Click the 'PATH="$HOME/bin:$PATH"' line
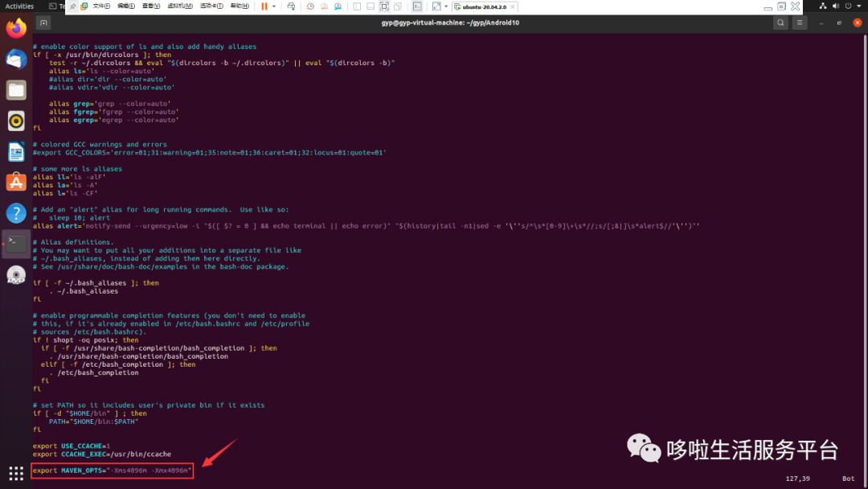Viewport: 868px width, 489px height. pyautogui.click(x=93, y=421)
